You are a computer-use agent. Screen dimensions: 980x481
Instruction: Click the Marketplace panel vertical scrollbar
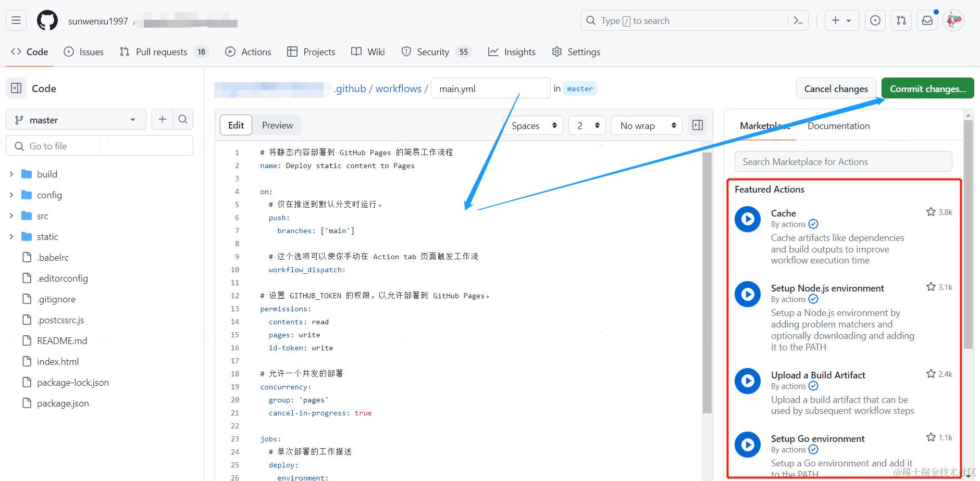968,234
